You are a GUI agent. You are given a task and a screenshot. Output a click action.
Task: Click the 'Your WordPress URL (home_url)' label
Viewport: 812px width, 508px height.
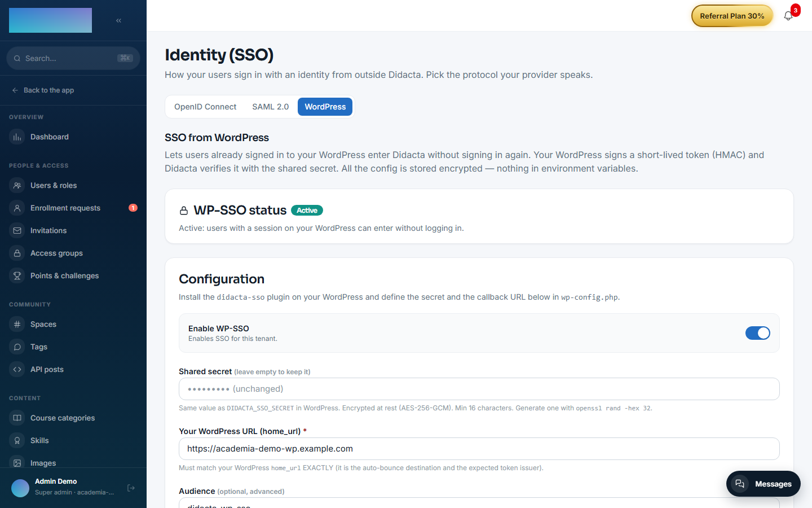point(240,431)
